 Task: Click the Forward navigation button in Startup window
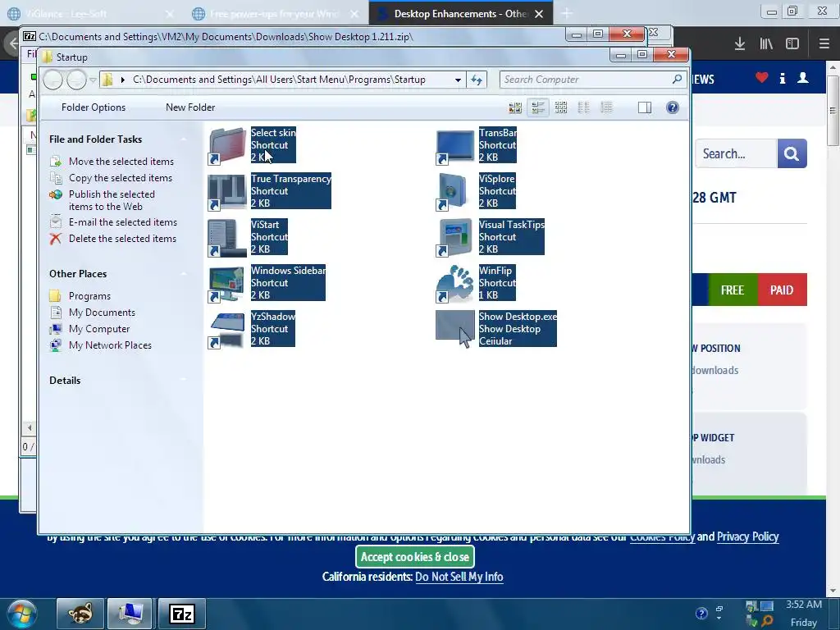pyautogui.click(x=76, y=80)
